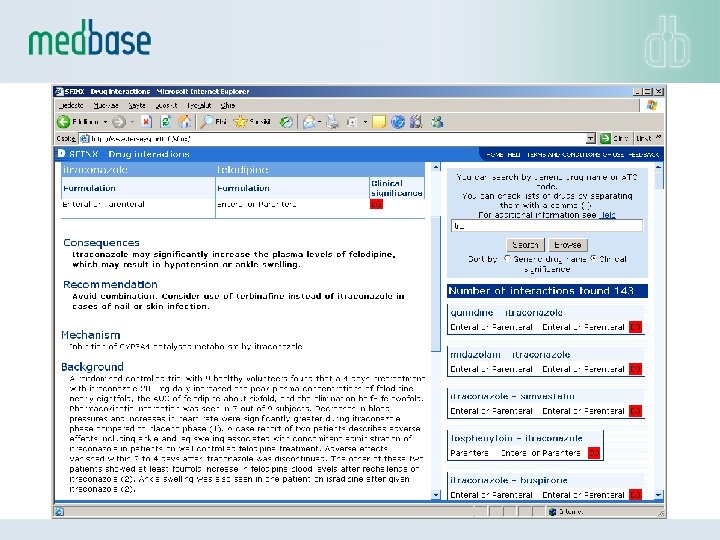The width and height of the screenshot is (720, 540).
Task: Open the quinidine – itraconazole interaction
Action: [x=506, y=313]
